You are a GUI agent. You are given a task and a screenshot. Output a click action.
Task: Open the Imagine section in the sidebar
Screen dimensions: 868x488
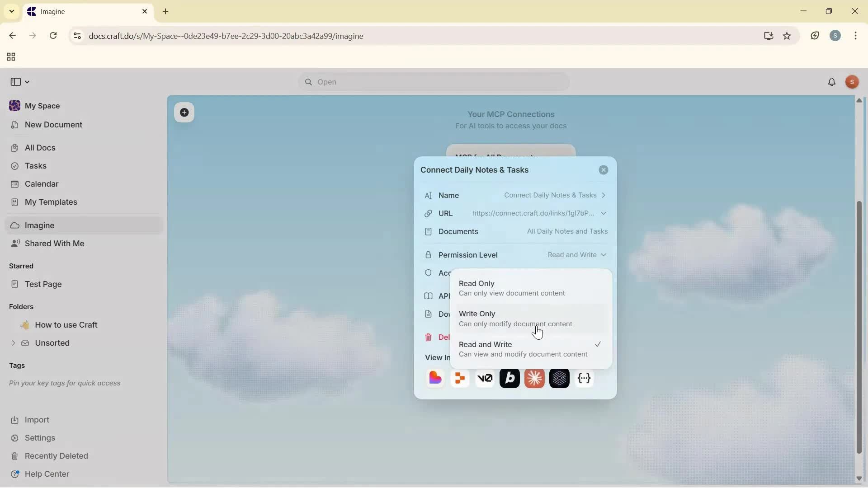[40, 225]
